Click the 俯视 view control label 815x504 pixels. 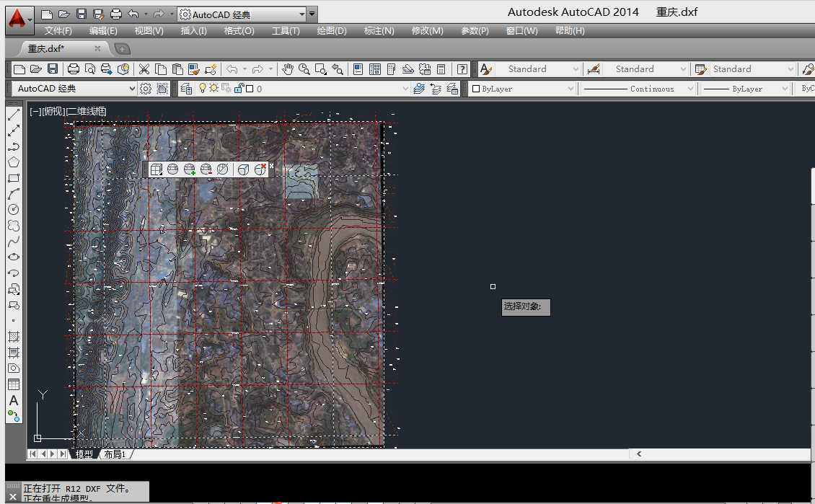pos(53,111)
